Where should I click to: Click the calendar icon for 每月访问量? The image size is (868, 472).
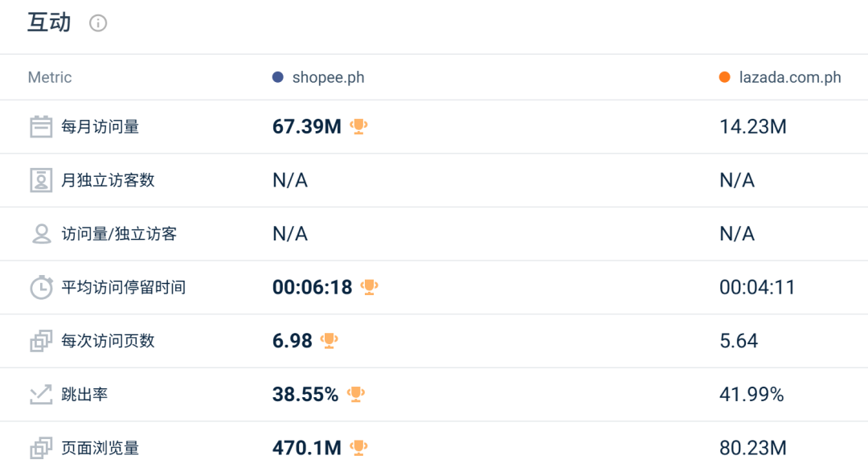41,126
